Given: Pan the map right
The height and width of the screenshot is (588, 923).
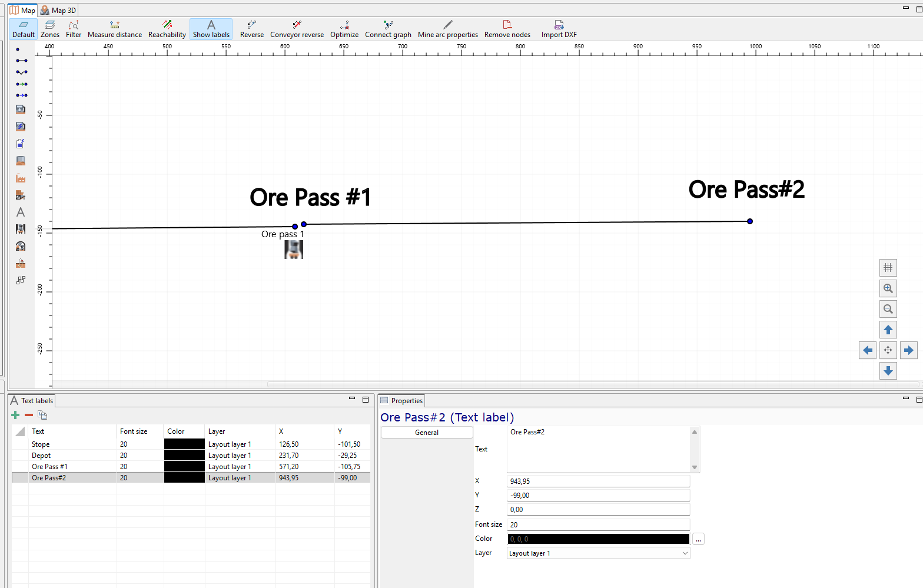Looking at the screenshot, I should coord(909,350).
